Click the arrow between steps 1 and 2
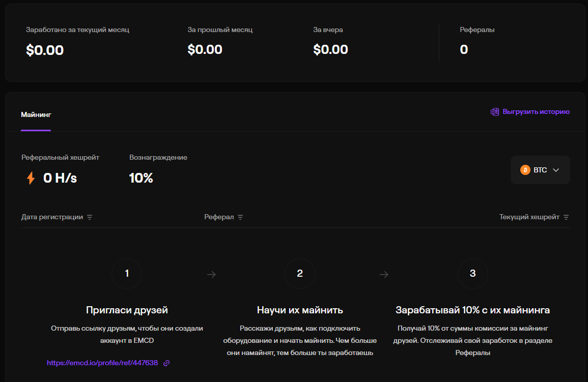 [x=211, y=275]
